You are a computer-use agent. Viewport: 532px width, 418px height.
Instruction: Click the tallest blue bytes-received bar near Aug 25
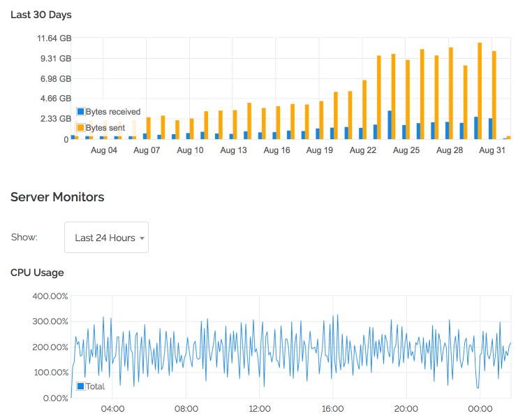tap(390, 125)
